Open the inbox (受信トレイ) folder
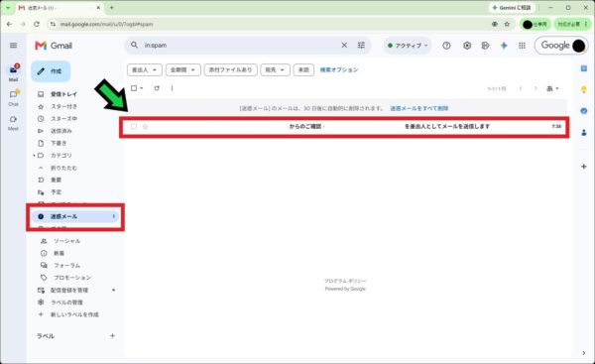595x364 pixels. [x=63, y=94]
